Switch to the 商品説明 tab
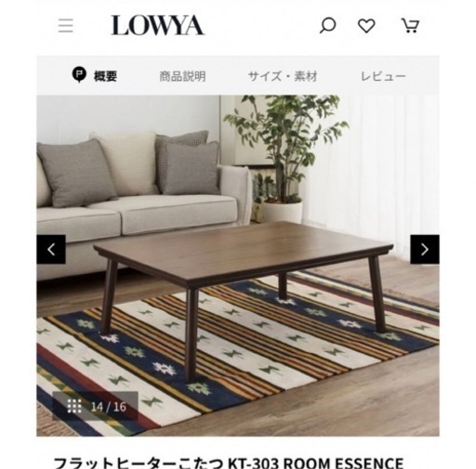The image size is (476, 469). pos(182,76)
